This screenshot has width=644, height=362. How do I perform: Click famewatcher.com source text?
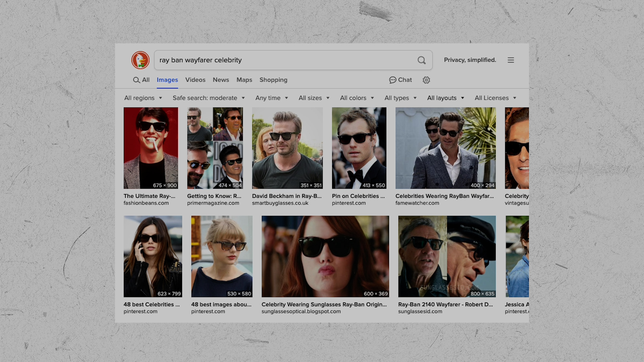417,203
